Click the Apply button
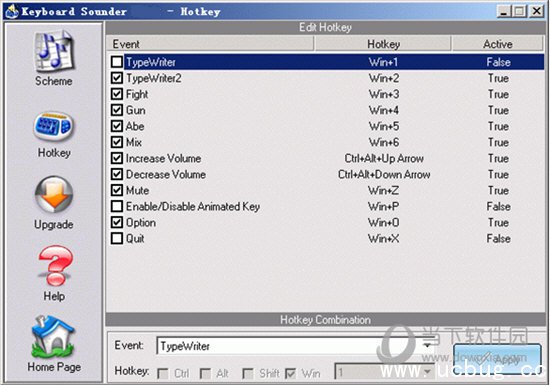550x385 pixels. point(497,358)
